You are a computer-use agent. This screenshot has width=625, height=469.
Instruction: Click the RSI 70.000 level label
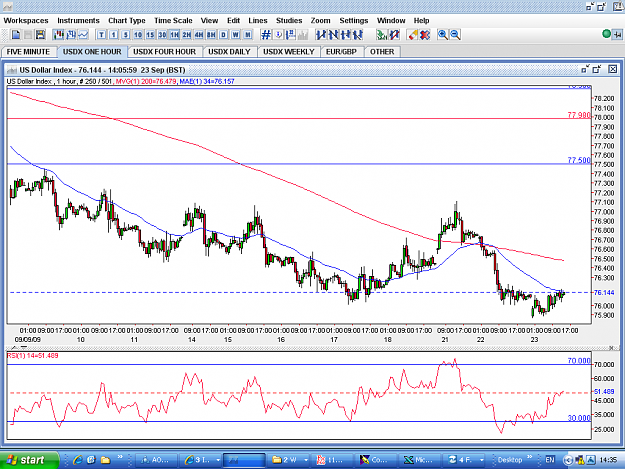point(579,361)
